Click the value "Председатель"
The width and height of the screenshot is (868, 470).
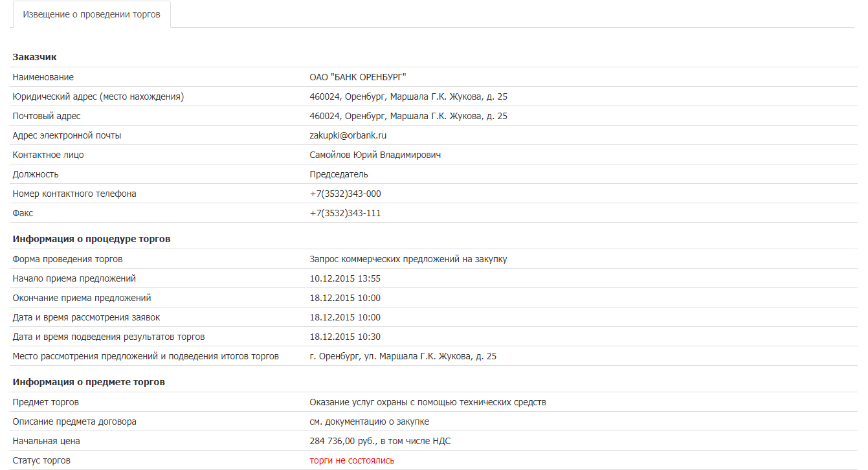(339, 174)
